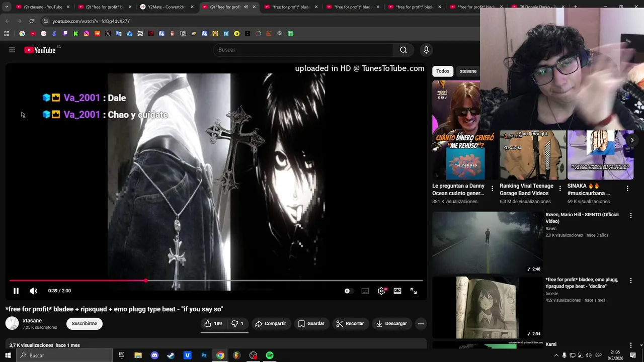Click the Descargar download button

click(391, 323)
